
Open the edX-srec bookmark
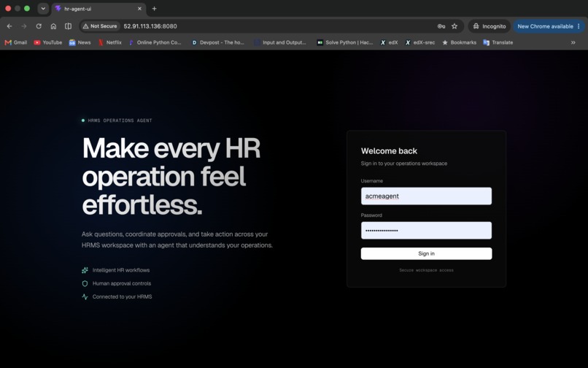pyautogui.click(x=420, y=42)
